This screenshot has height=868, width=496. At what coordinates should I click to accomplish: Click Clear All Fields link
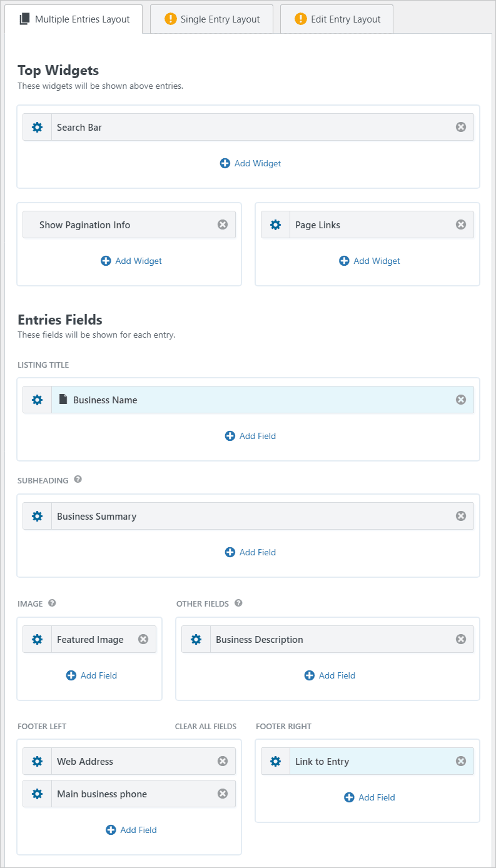(x=206, y=727)
